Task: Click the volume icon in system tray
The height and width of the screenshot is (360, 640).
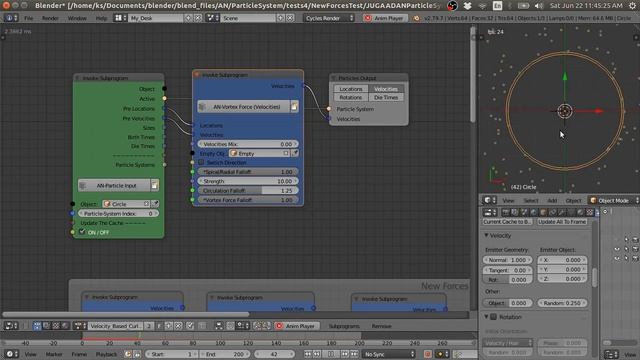Action: tap(539, 6)
